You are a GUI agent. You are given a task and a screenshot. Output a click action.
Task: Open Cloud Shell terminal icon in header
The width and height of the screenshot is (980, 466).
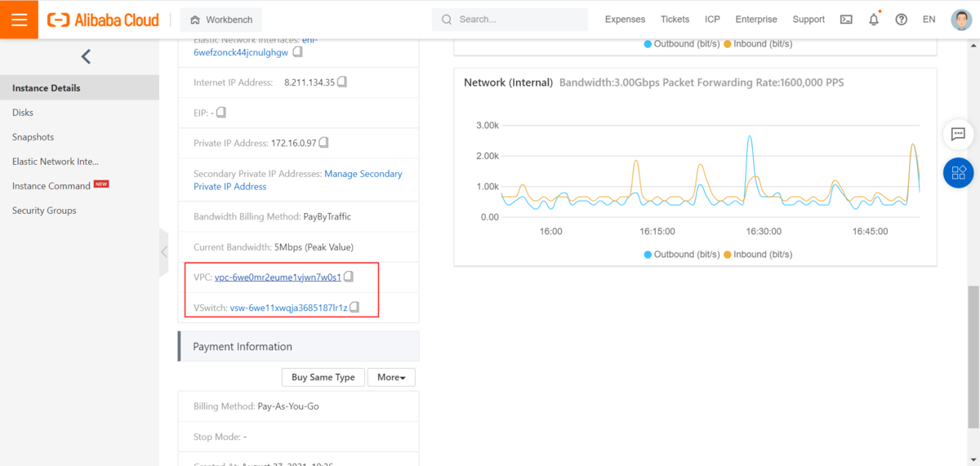click(846, 20)
